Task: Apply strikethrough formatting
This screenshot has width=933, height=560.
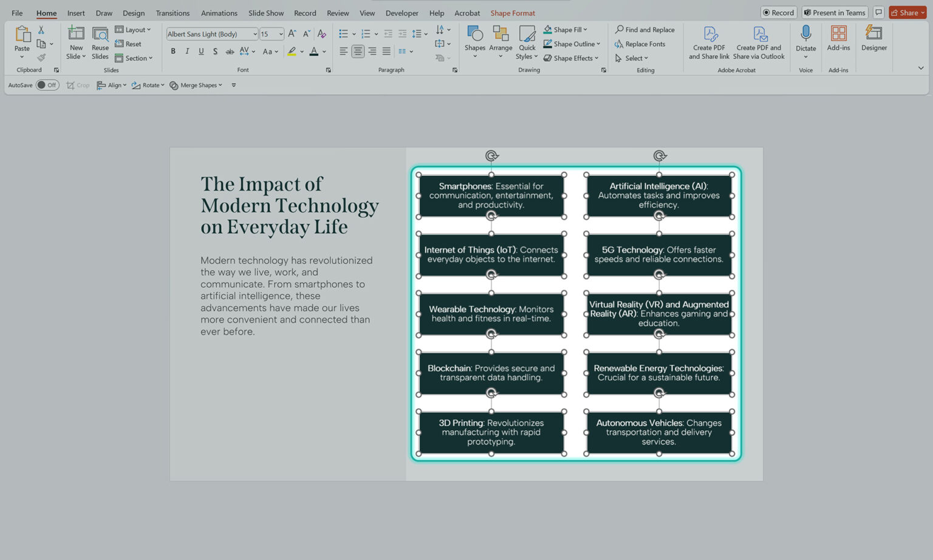Action: pos(215,51)
